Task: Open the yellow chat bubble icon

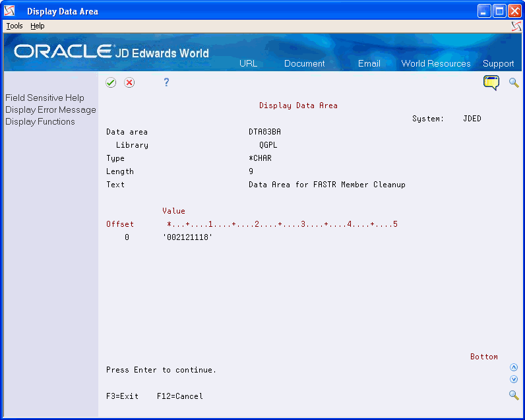Action: 491,82
